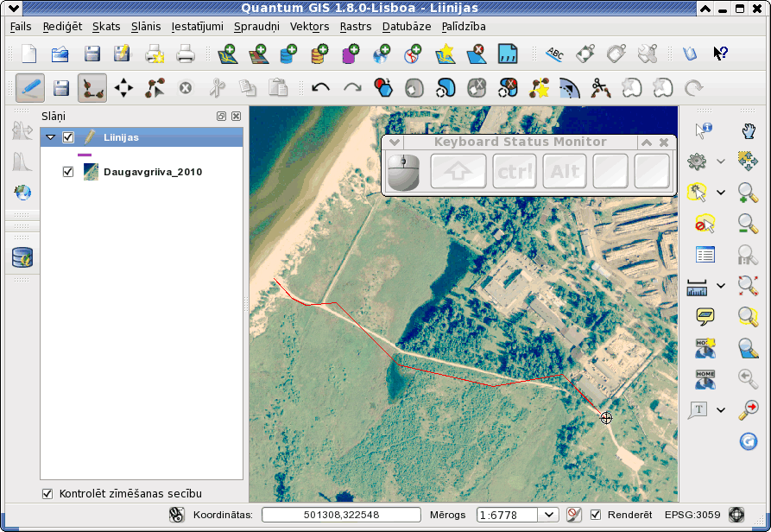Open a project with the folder icon
Screen dimensions: 771x532
tap(60, 54)
